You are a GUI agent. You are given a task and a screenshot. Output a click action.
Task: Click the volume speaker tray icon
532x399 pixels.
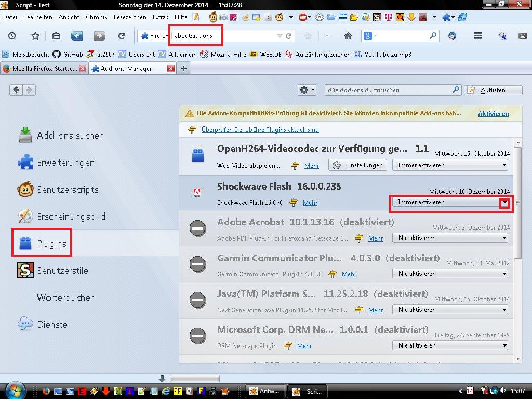point(502,391)
